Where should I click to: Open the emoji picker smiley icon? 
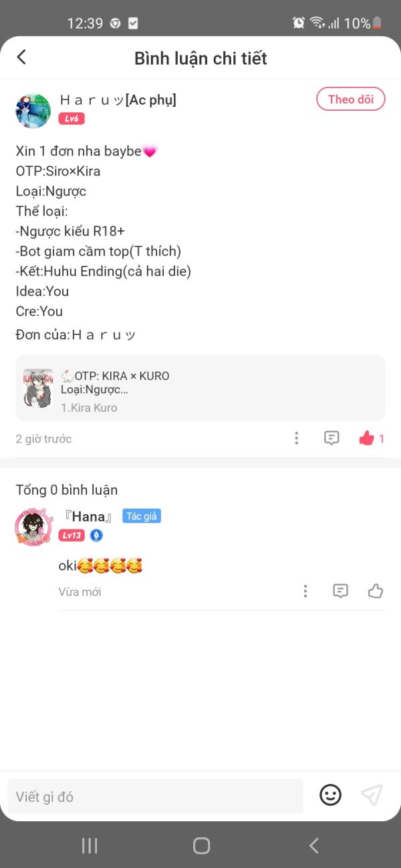click(x=330, y=795)
